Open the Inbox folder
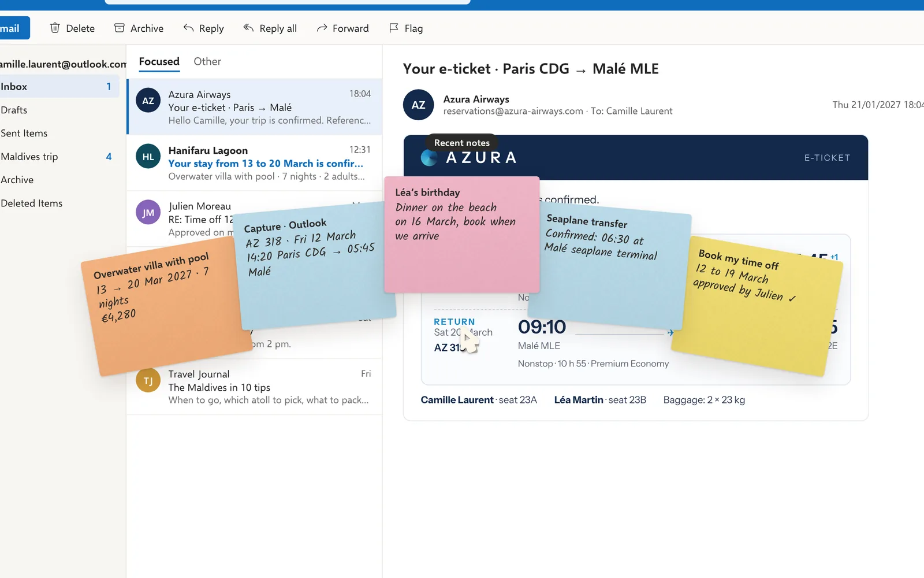This screenshot has width=924, height=578. click(59, 86)
